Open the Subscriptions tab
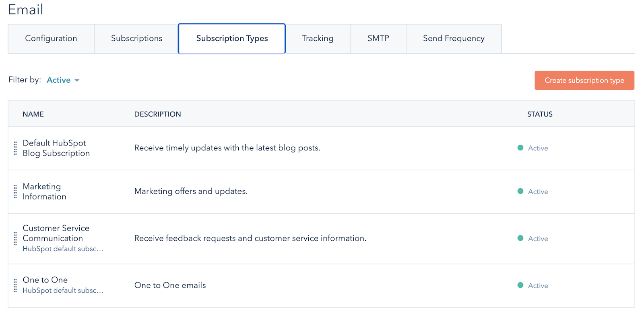Image resolution: width=644 pixels, height=316 pixels. pyautogui.click(x=136, y=39)
